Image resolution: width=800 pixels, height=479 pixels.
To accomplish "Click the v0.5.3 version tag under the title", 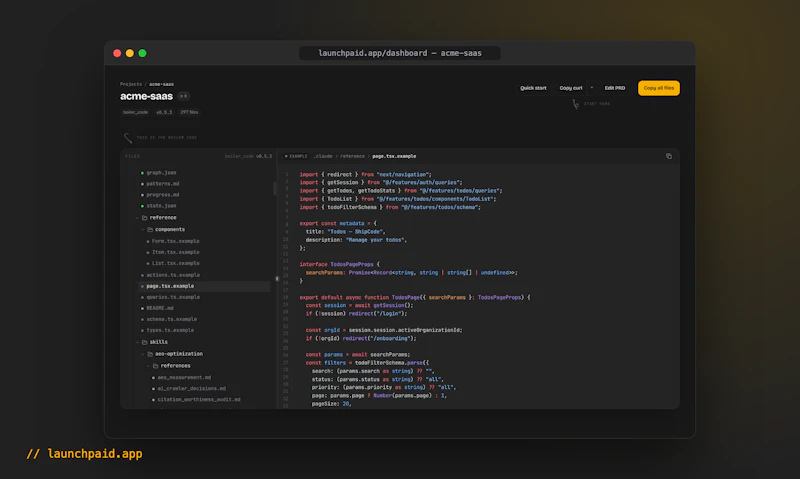I will point(164,112).
